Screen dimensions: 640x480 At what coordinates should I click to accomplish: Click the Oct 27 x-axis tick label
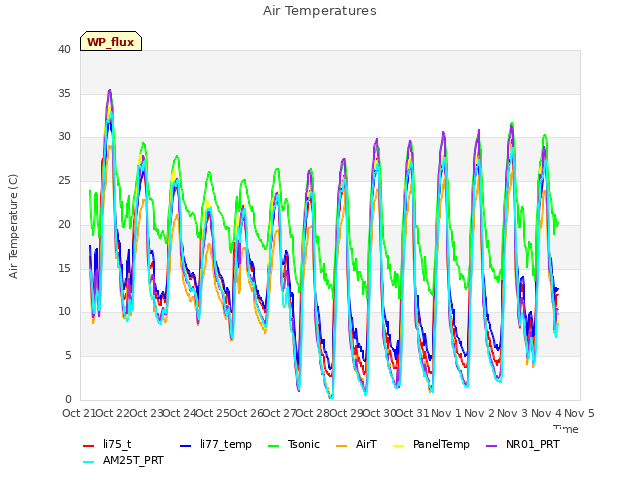click(x=280, y=413)
